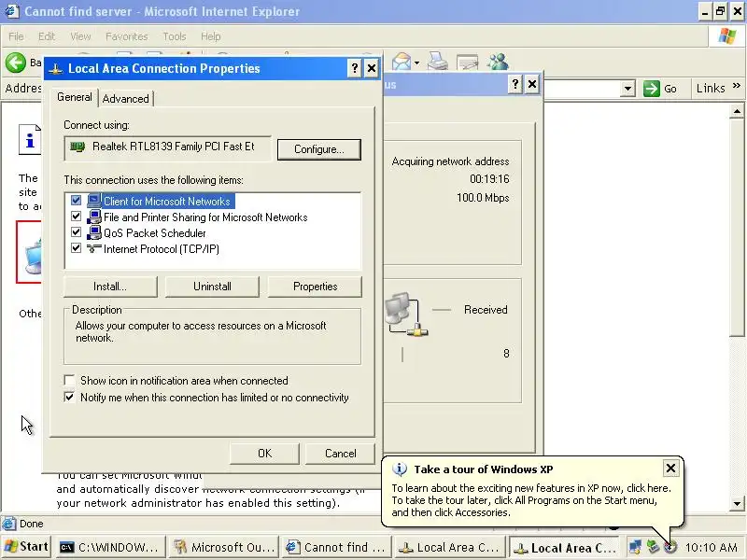
Task: Enable Show icon in notification area checkbox
Action: tap(69, 380)
